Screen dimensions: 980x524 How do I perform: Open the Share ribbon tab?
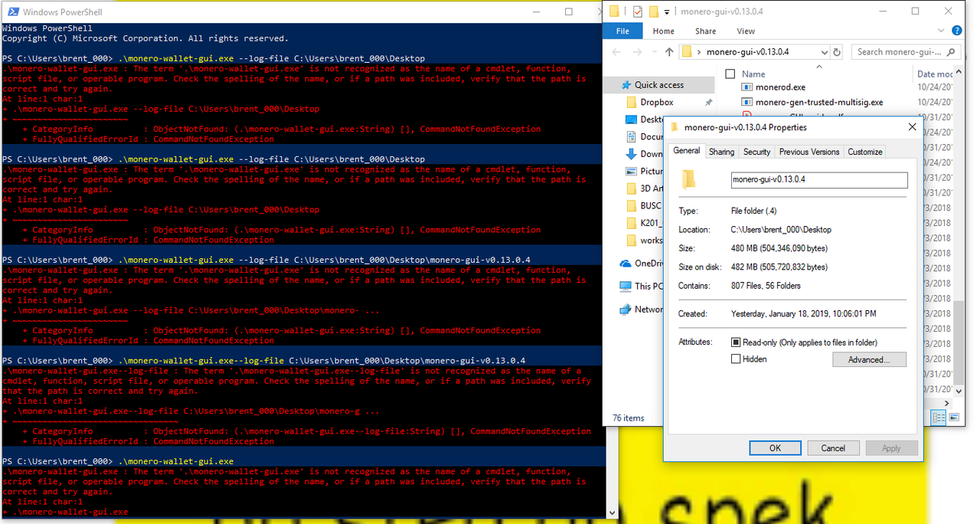click(705, 31)
